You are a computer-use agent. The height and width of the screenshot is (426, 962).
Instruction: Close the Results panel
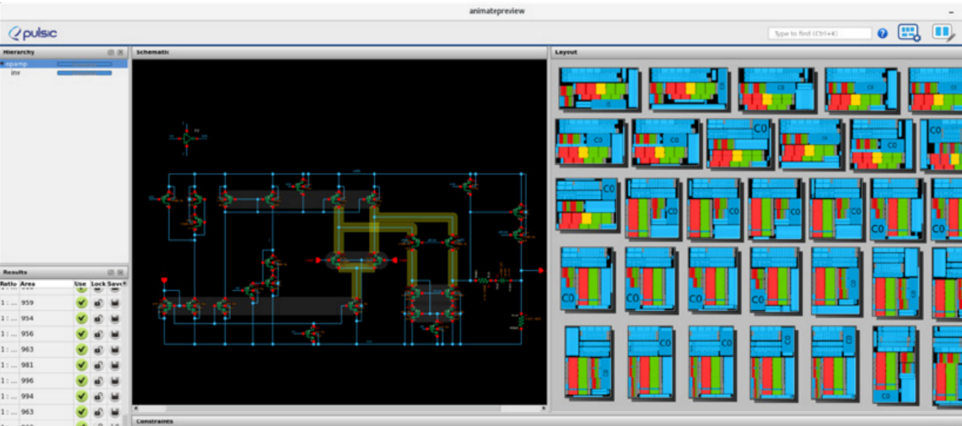[120, 273]
